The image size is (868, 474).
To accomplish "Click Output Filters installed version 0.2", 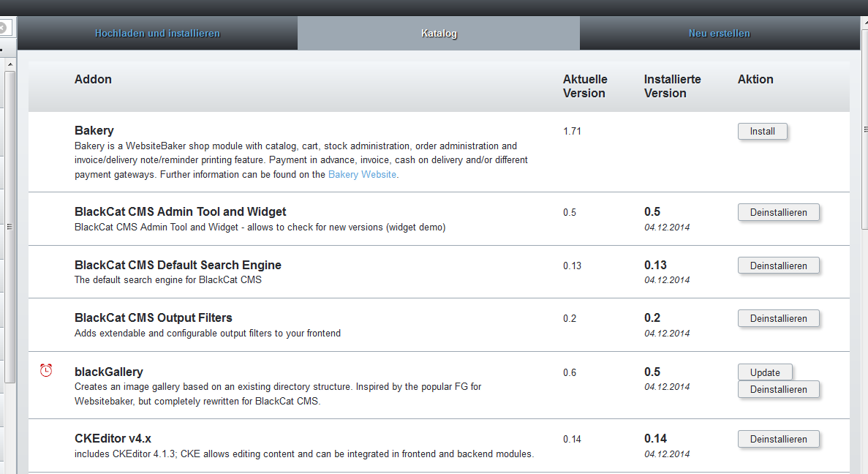I will 652,318.
